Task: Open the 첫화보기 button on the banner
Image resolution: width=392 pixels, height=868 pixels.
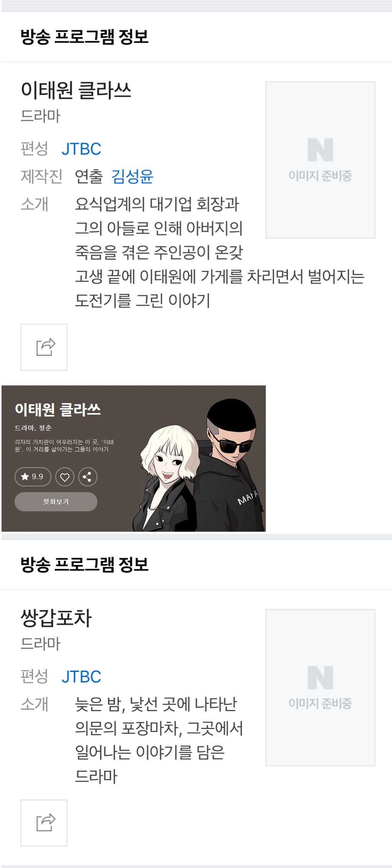Action: 56,501
